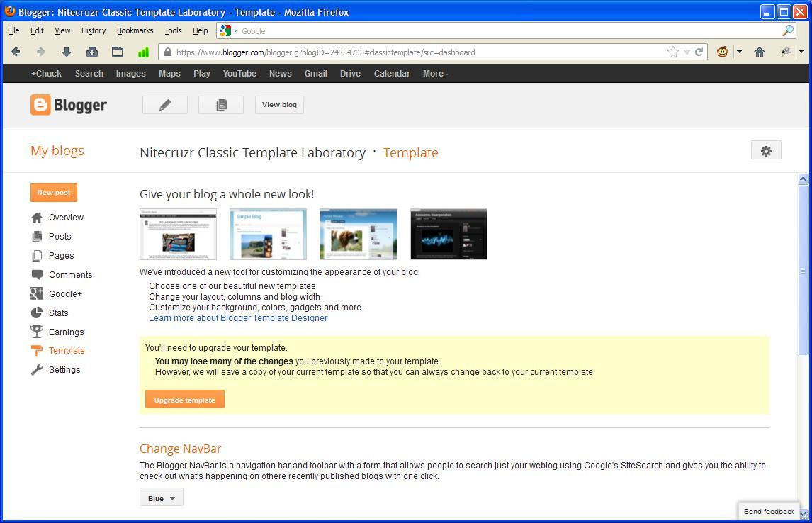Viewport: 812px width, 523px height.
Task: Open the Blue NavBar color dropdown
Action: click(x=161, y=497)
